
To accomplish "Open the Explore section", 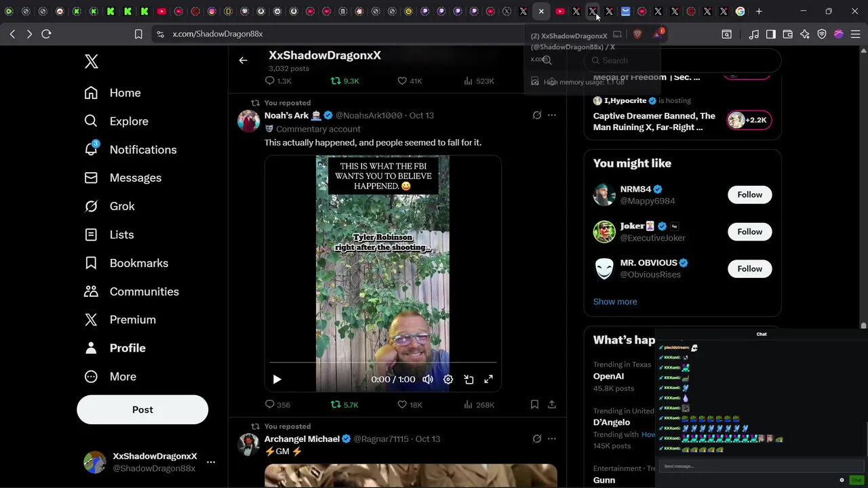I will [116, 121].
